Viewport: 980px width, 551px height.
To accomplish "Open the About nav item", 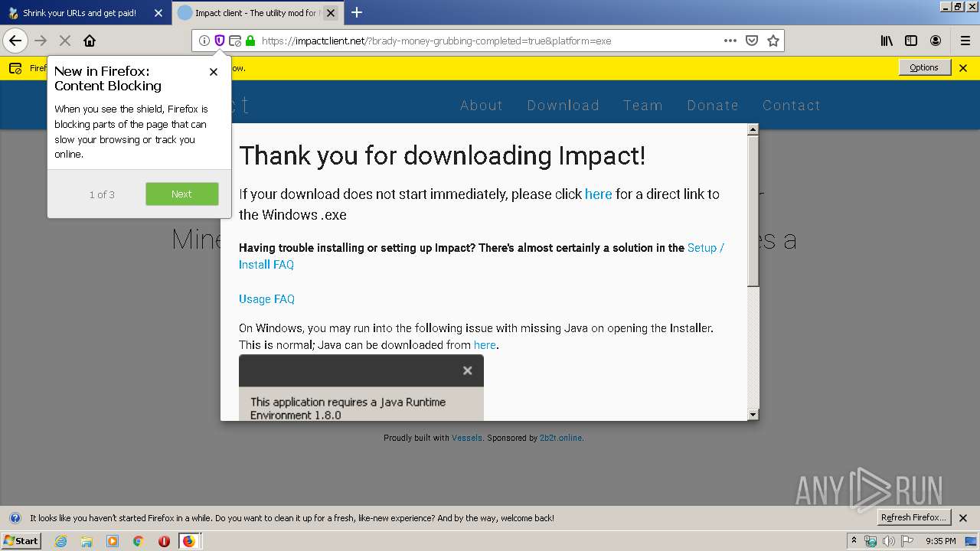I will coord(482,106).
